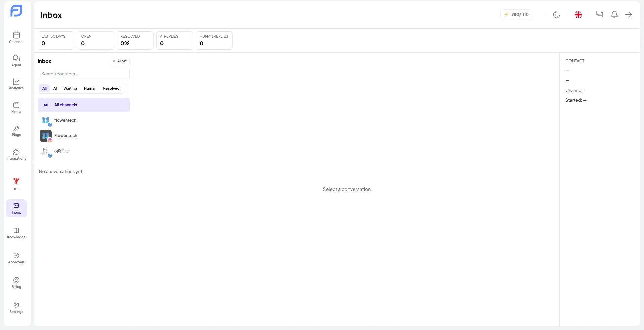Select the Human filter tab
644x330 pixels.
click(90, 88)
